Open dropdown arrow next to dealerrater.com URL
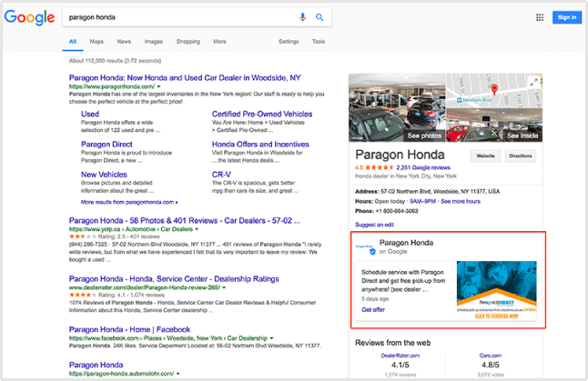588x381 pixels. point(224,287)
